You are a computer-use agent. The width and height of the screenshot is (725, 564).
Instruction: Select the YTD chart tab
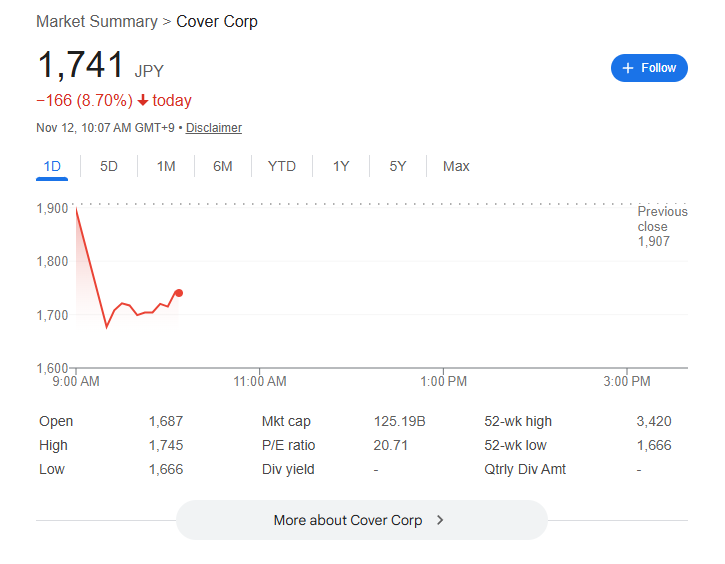(282, 166)
